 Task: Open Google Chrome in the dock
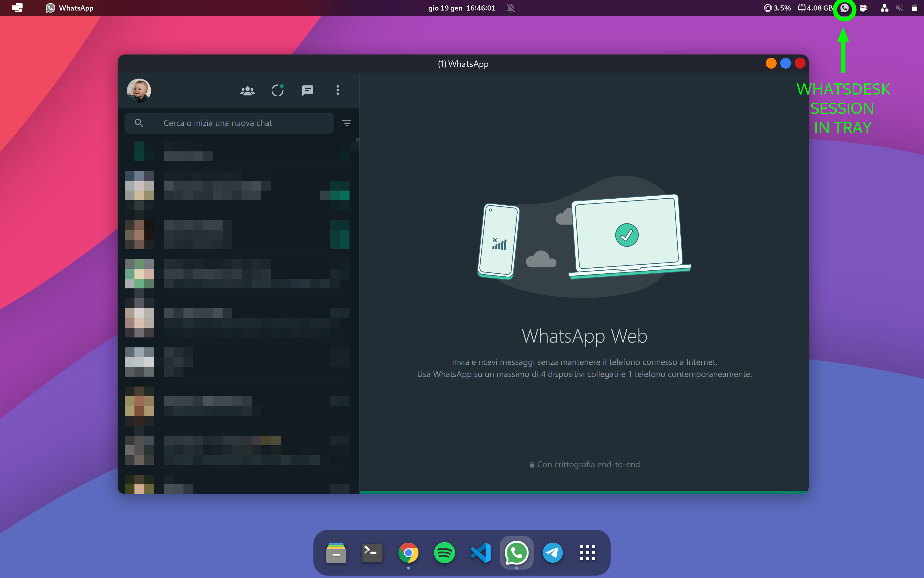[x=408, y=553]
